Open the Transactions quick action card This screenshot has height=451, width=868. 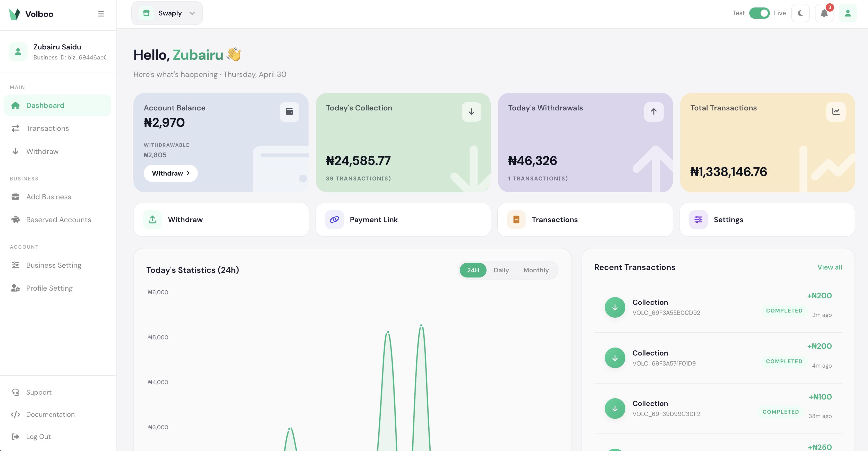(x=585, y=220)
